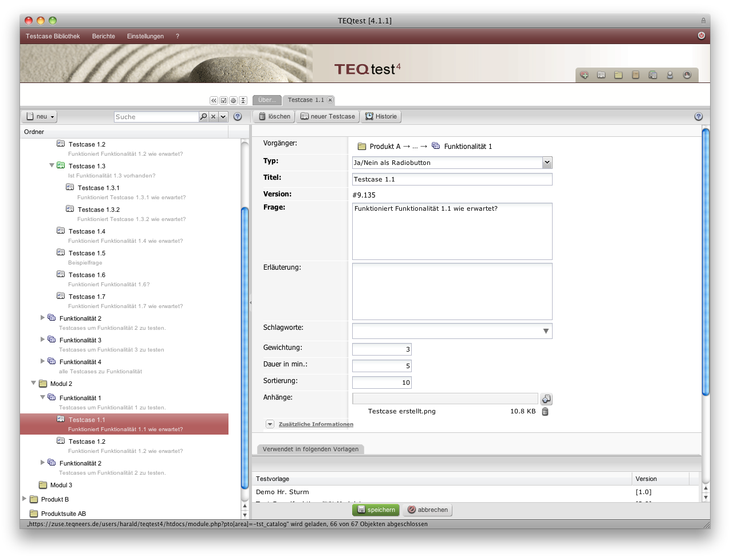Click the Frage text area
This screenshot has width=733, height=560.
[452, 231]
